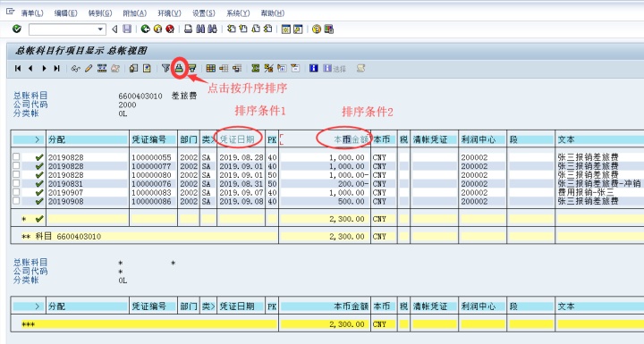This screenshot has width=644, height=344.
Task: Check the box for document 100000086
Action: click(x=16, y=201)
